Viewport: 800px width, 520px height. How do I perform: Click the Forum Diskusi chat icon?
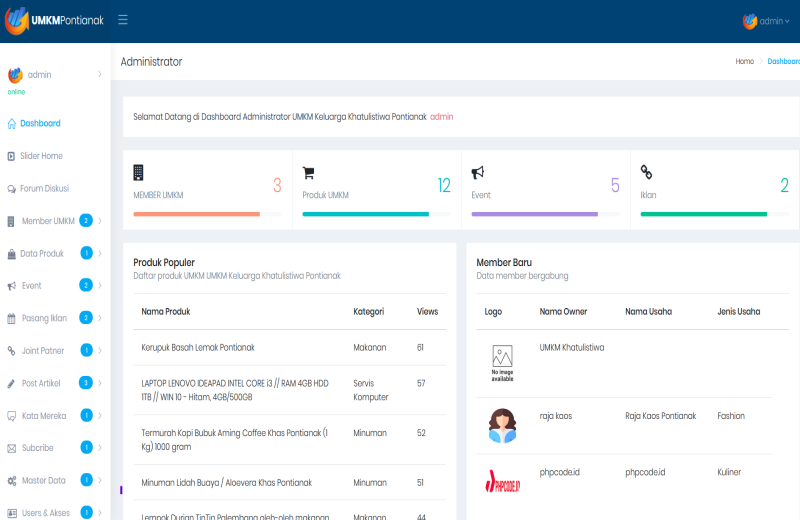(11, 189)
